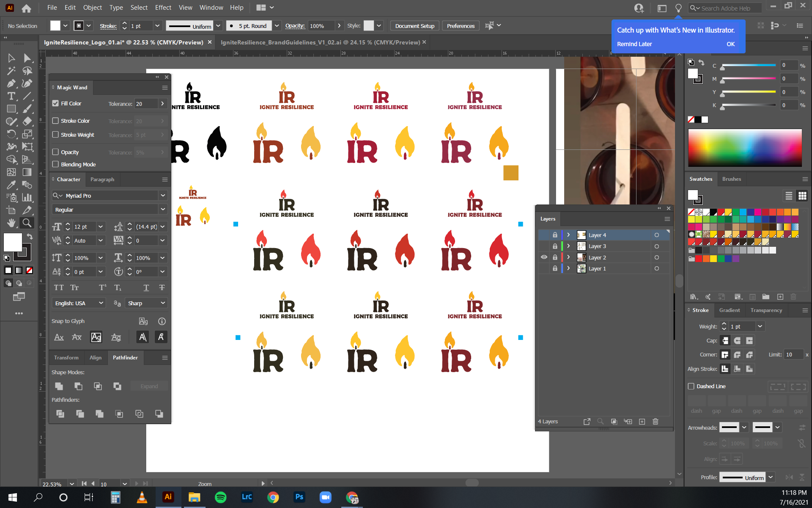Select the Eyedropper tool
This screenshot has height=508, width=812.
tap(11, 185)
